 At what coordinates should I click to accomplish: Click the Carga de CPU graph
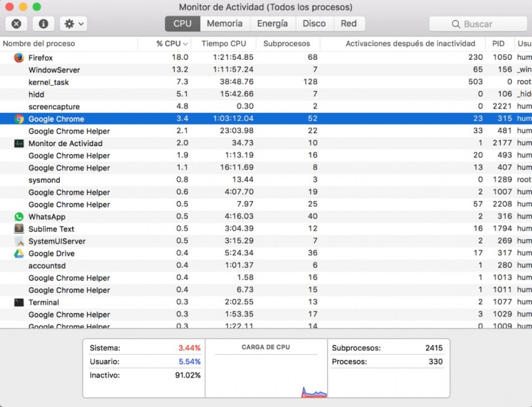[x=266, y=374]
